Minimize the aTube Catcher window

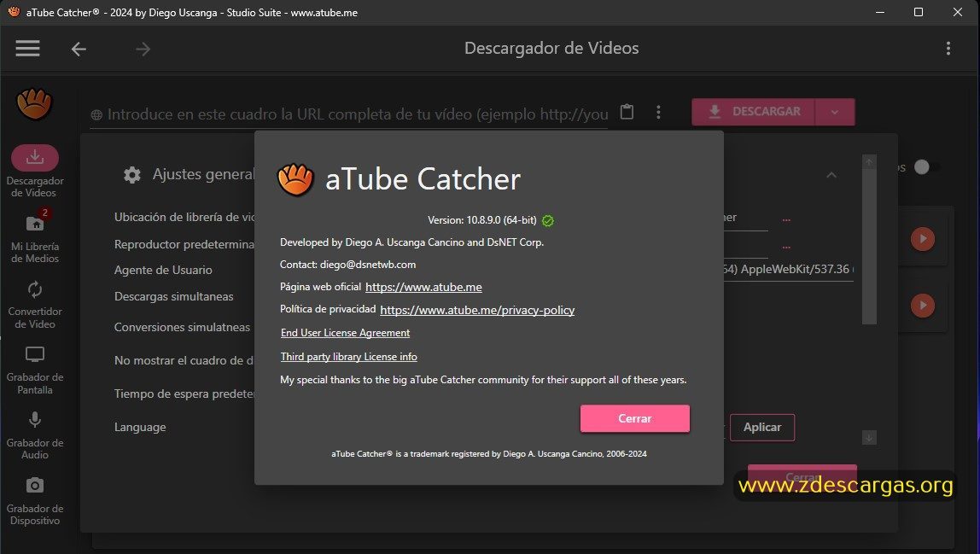[x=880, y=12]
